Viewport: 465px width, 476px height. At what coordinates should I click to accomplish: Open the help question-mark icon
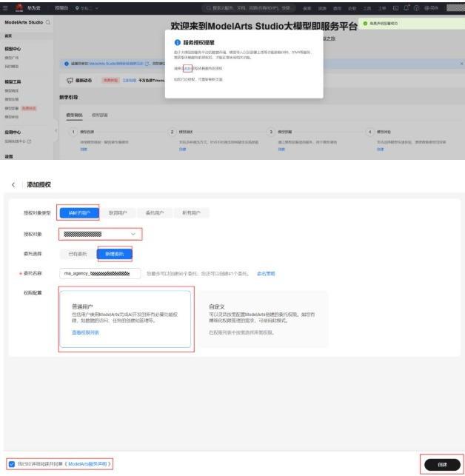(416, 8)
